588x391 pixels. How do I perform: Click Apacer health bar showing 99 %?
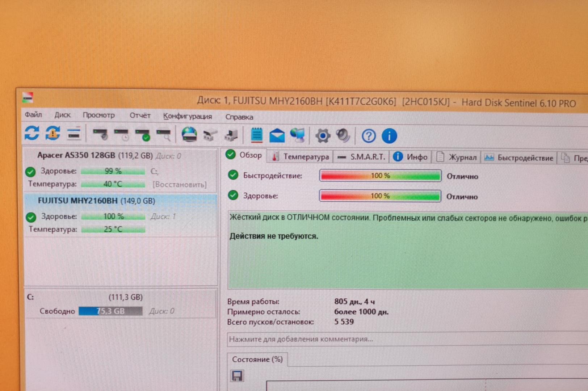[x=113, y=171]
